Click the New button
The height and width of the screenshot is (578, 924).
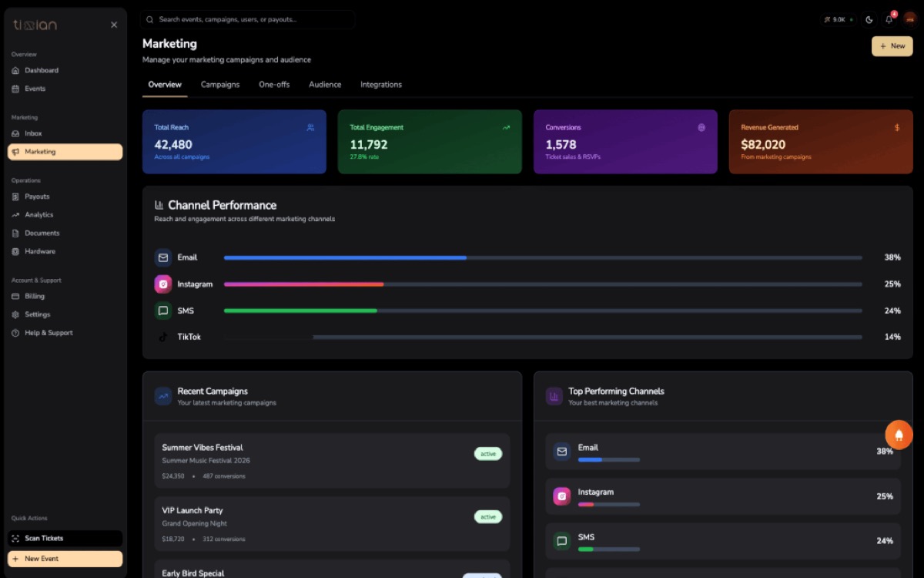pos(892,46)
